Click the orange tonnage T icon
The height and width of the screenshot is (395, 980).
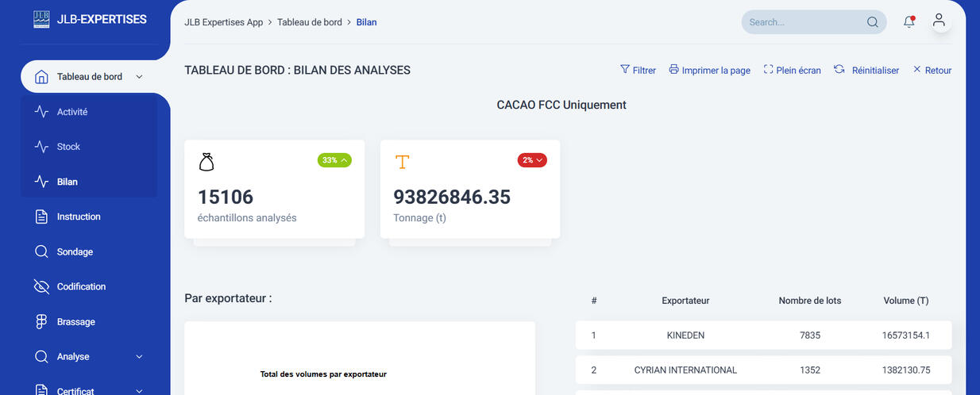point(403,162)
